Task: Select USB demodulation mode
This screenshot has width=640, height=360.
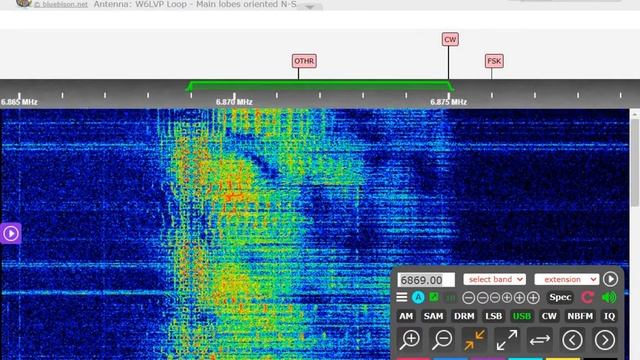Action: [x=522, y=316]
